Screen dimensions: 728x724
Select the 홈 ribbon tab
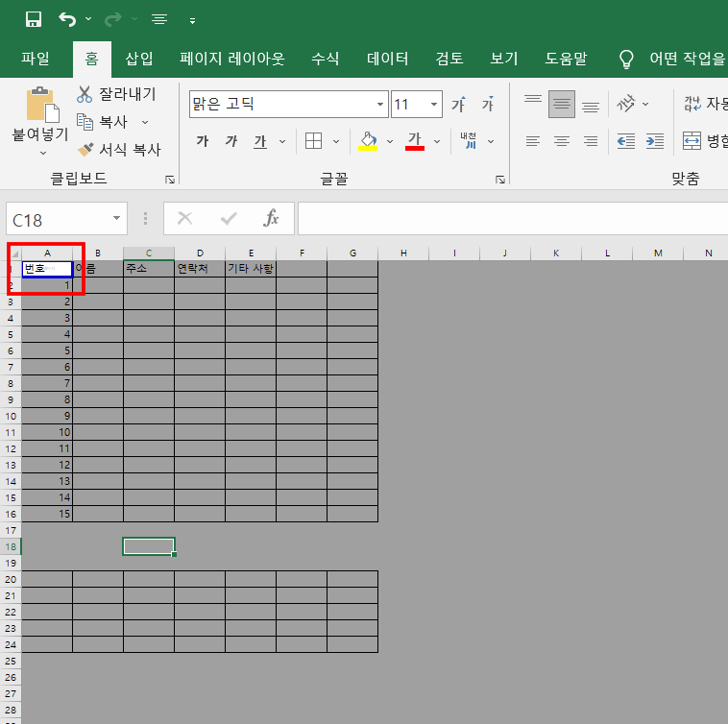coord(91,59)
